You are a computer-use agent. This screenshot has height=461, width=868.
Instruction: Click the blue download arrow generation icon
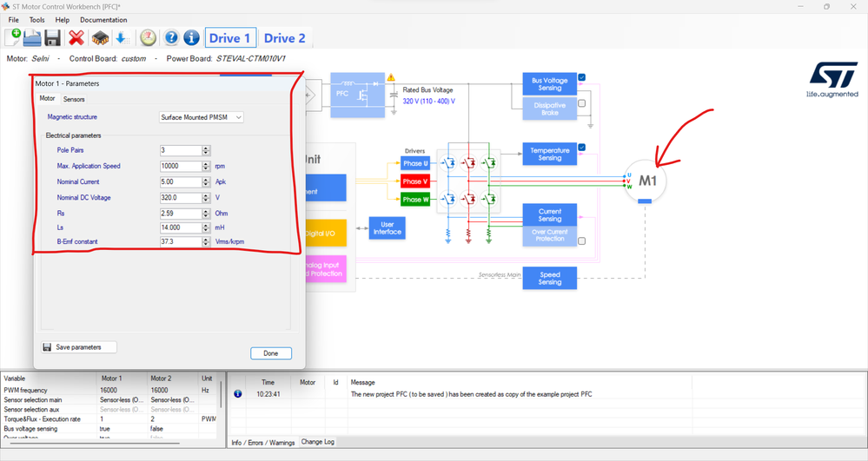pos(122,37)
